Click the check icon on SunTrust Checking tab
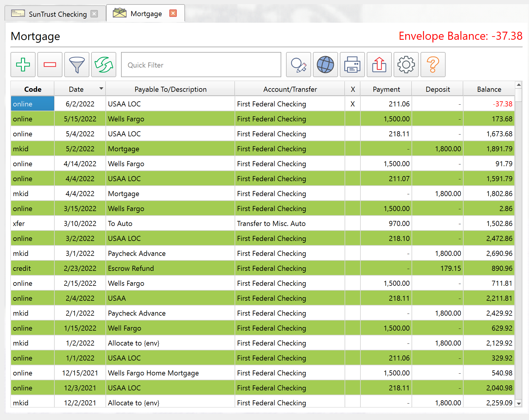The height and width of the screenshot is (420, 529). pyautogui.click(x=18, y=13)
